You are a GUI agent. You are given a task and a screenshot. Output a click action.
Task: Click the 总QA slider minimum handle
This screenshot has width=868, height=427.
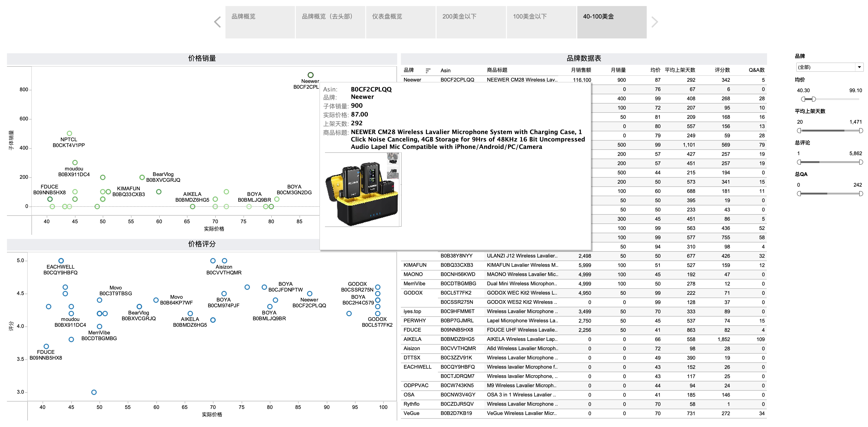pyautogui.click(x=799, y=193)
